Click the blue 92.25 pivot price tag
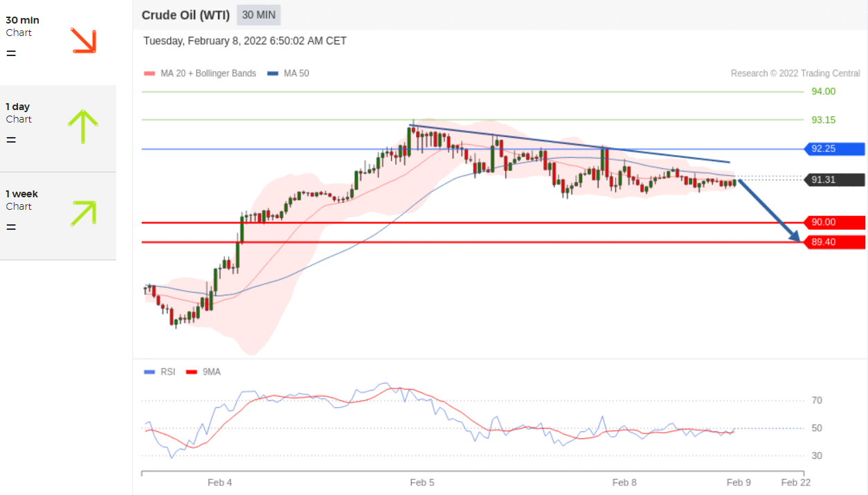This screenshot has width=868, height=495. tap(834, 149)
